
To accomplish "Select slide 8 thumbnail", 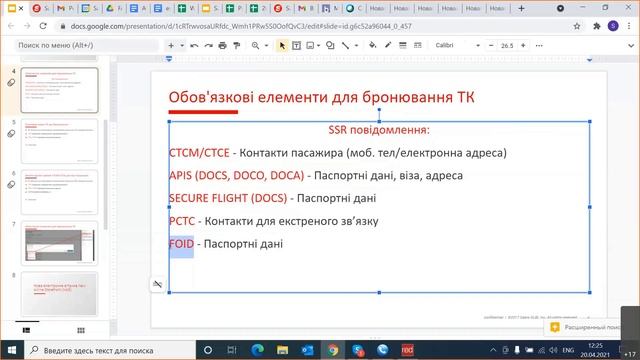I will (x=60, y=294).
